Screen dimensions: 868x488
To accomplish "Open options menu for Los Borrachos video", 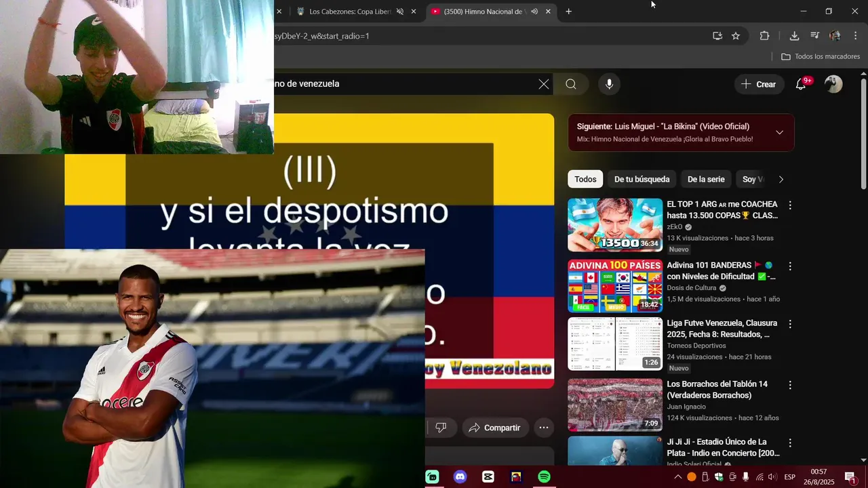I will point(790,385).
